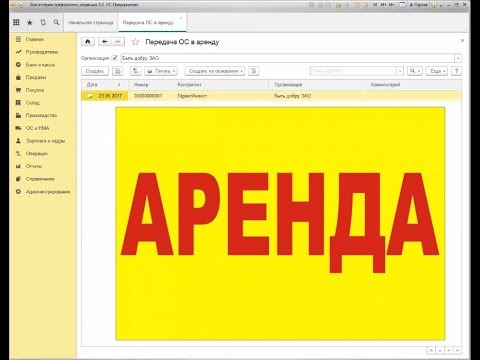Viewport: 480px width, 360px height.
Task: Open the Администрирование section
Action: click(x=48, y=192)
